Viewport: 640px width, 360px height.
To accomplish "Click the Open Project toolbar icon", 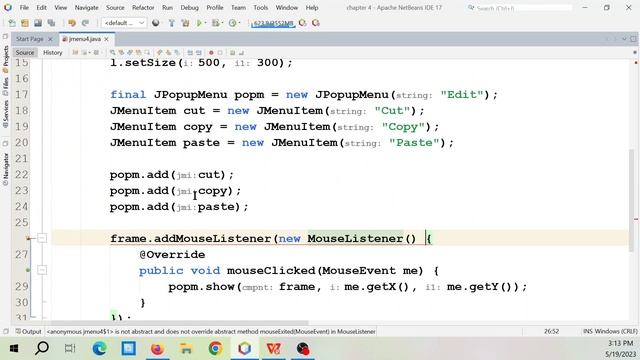I will coord(38,23).
